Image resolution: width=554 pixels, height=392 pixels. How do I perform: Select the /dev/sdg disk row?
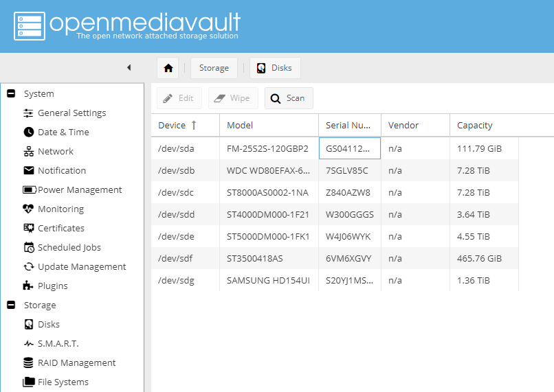tap(335, 281)
